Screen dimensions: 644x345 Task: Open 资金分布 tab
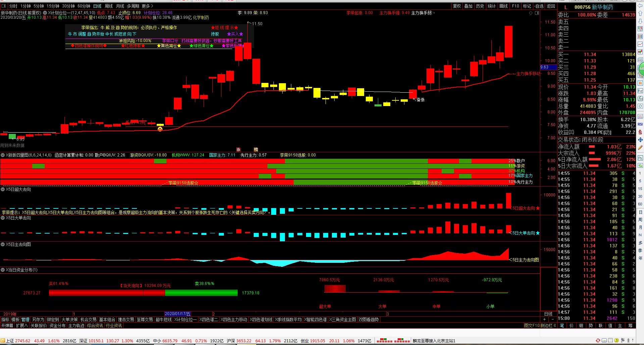tap(57, 326)
